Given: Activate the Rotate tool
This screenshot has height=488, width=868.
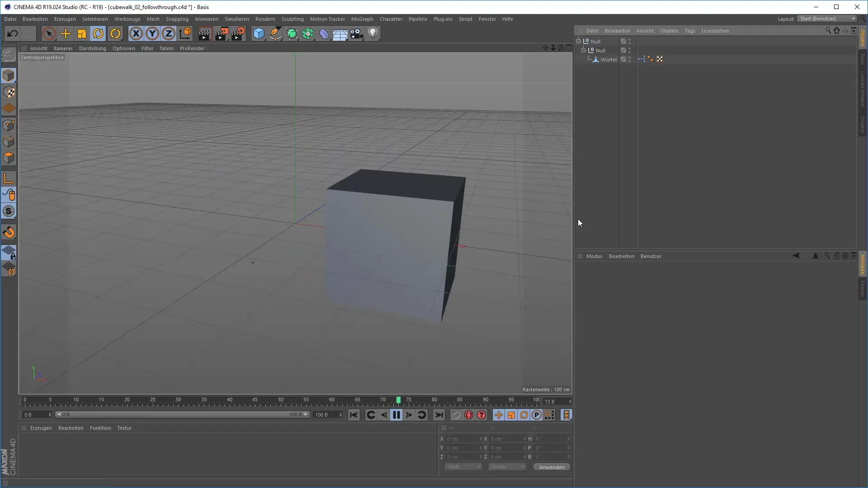Looking at the screenshot, I should point(98,33).
